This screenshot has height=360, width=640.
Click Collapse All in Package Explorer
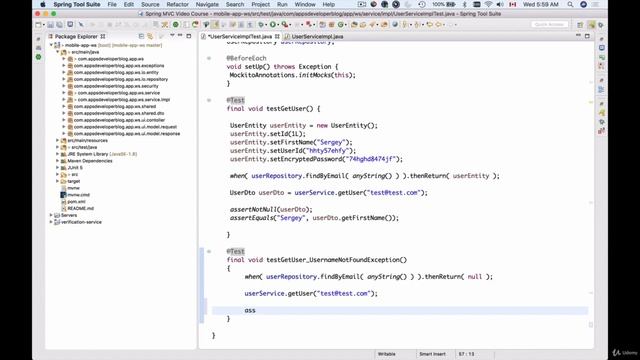141,36
